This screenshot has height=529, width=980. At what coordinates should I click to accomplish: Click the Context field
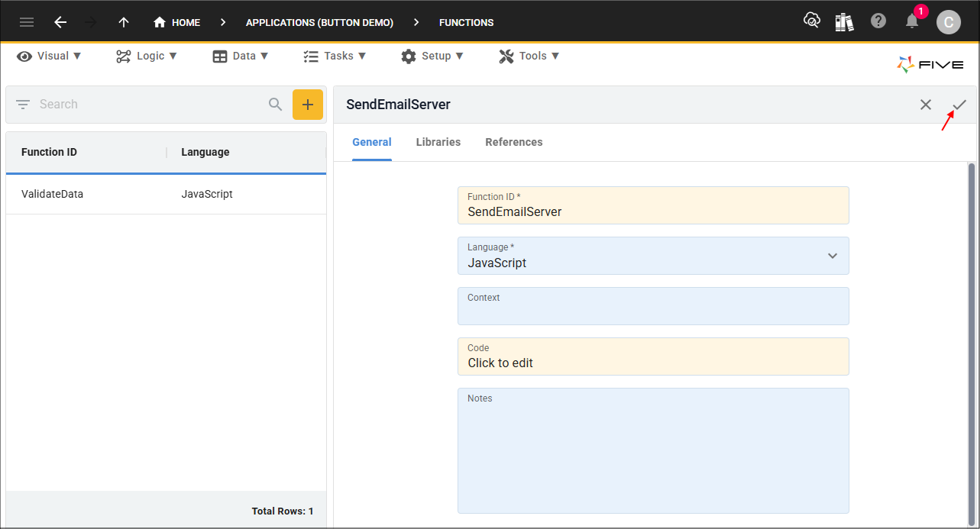click(653, 306)
